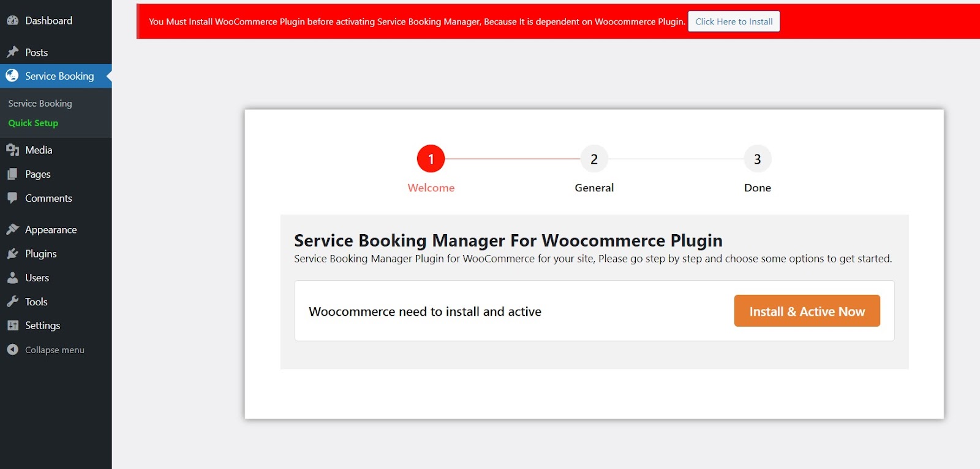Click the Tools wrench icon
The image size is (980, 469).
pyautogui.click(x=13, y=302)
